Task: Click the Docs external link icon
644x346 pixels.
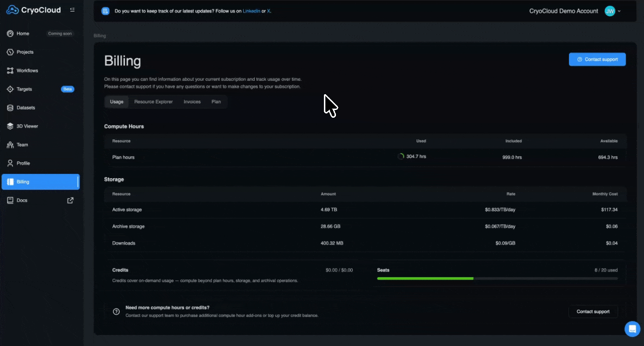Action: tap(70, 200)
